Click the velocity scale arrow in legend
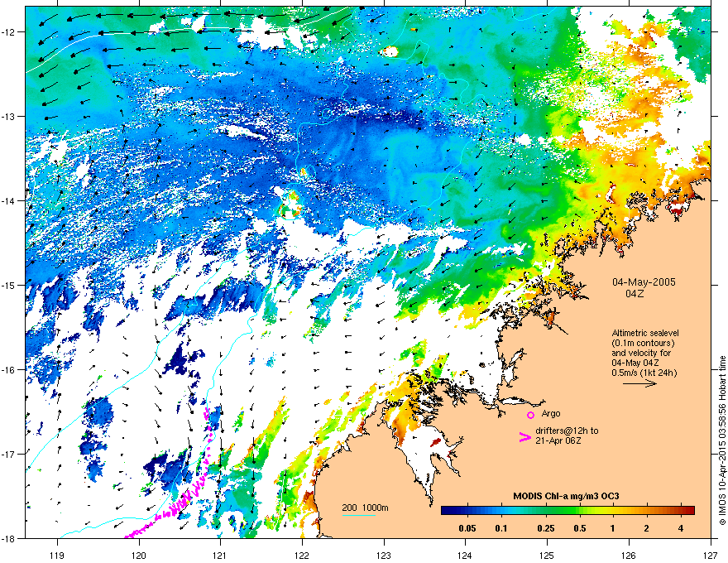Image resolution: width=728 pixels, height=563 pixels. click(x=639, y=383)
